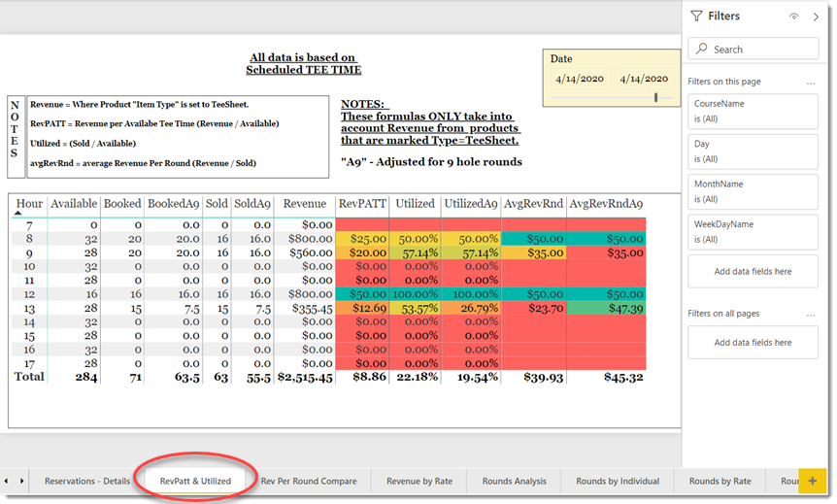The height and width of the screenshot is (504, 837).
Task: Click the start date field of the Date slicer
Action: [580, 79]
